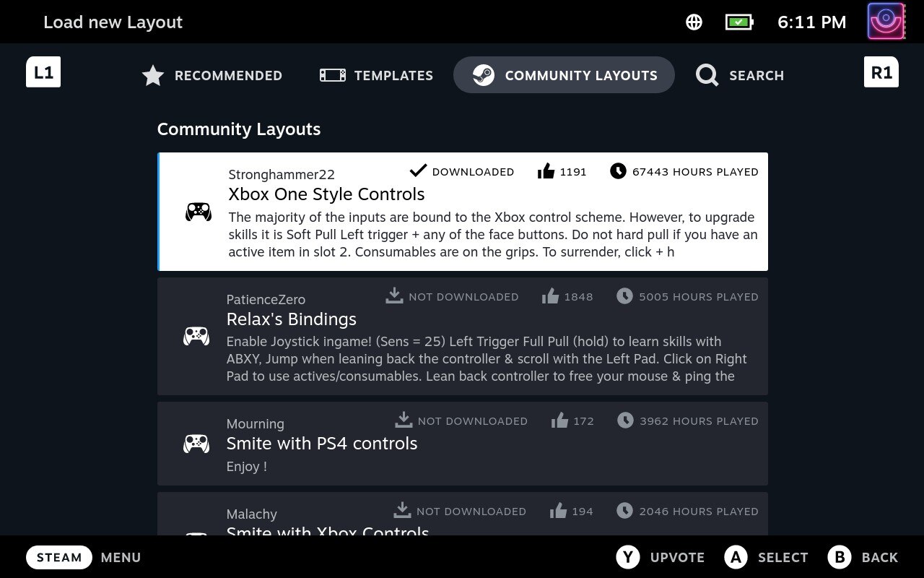This screenshot has height=578, width=924.
Task: Click the Relax's Bindings description text
Action: (487, 358)
